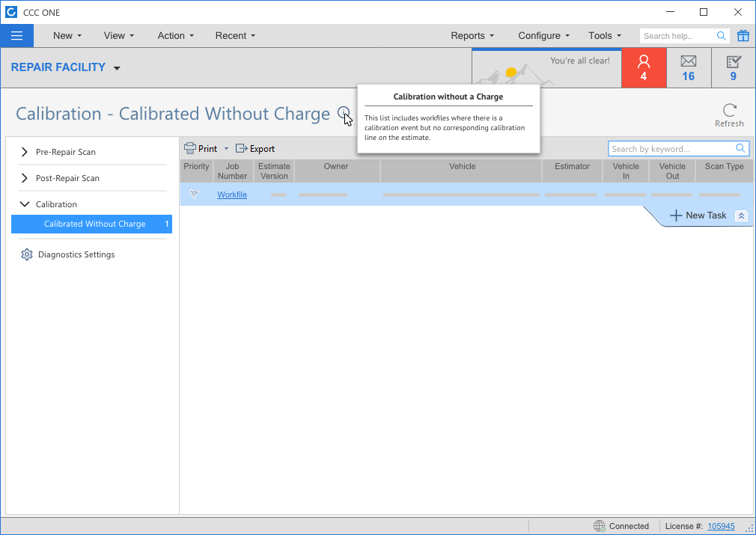The image size is (756, 535).
Task: Open the New menu
Action: point(67,36)
